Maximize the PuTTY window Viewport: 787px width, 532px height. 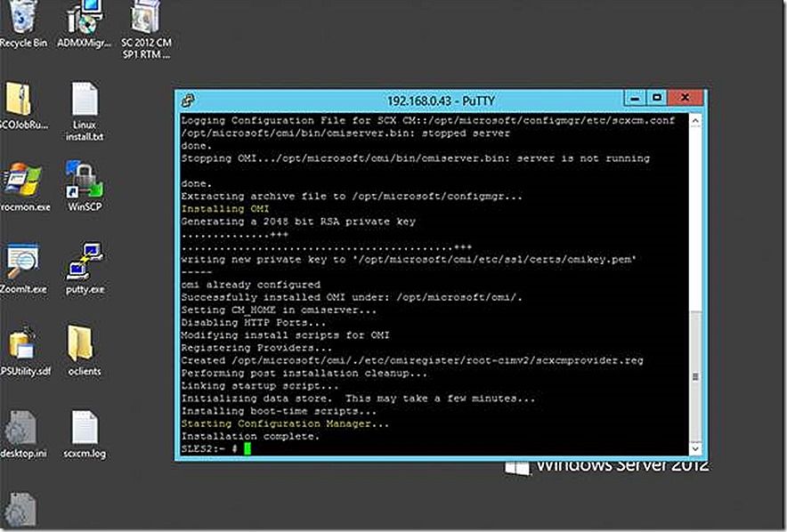click(656, 98)
